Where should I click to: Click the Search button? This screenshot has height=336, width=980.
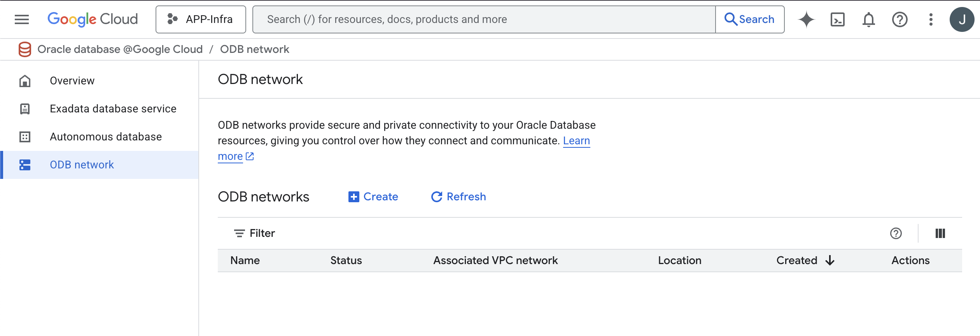pos(750,19)
